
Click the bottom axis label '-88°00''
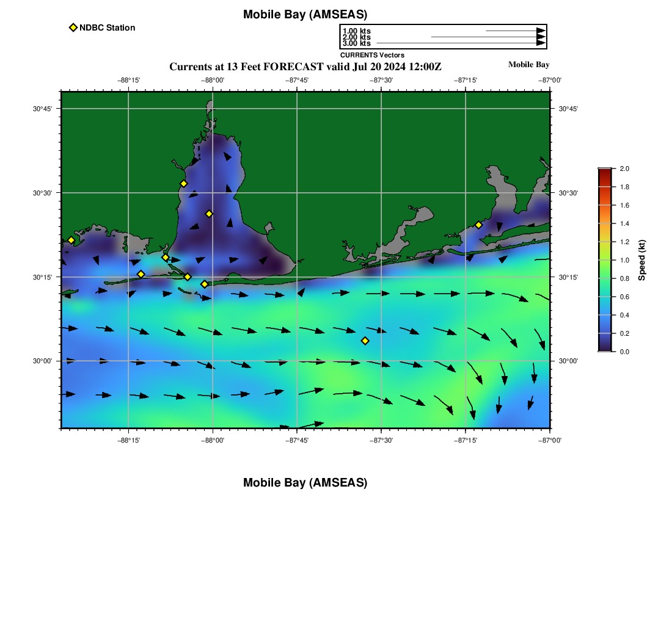[x=213, y=440]
